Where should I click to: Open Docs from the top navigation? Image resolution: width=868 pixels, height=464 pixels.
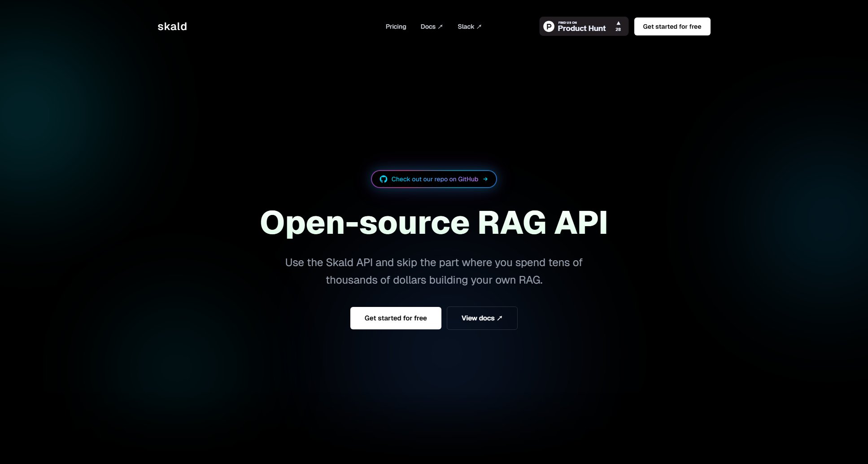click(x=427, y=26)
